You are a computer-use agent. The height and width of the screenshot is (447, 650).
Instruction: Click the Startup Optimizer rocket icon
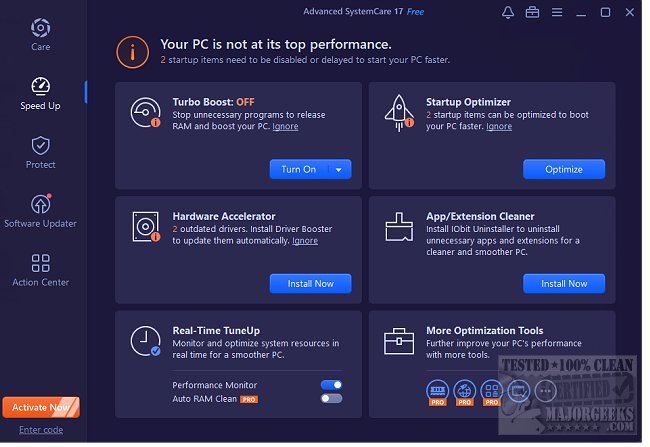(x=399, y=113)
